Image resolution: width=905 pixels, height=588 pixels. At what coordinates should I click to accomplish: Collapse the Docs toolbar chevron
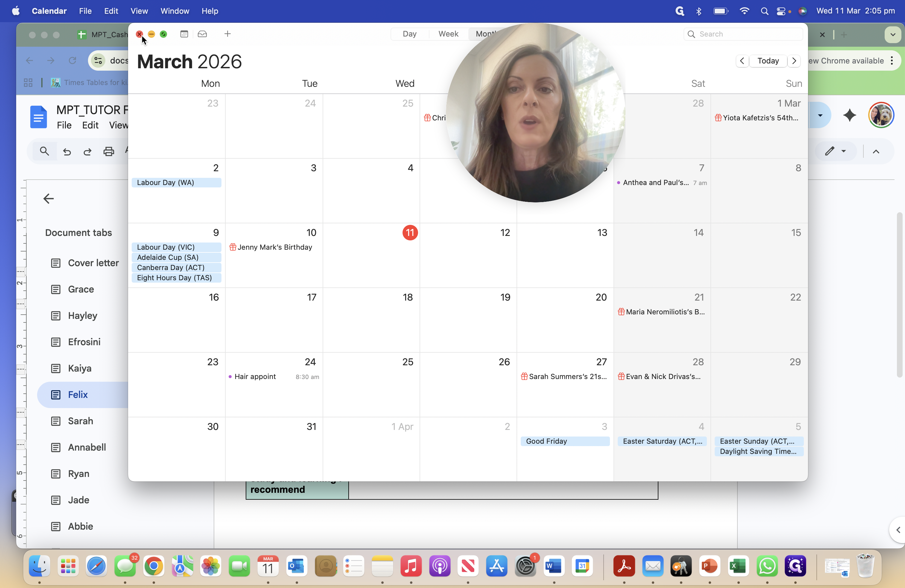(x=876, y=151)
